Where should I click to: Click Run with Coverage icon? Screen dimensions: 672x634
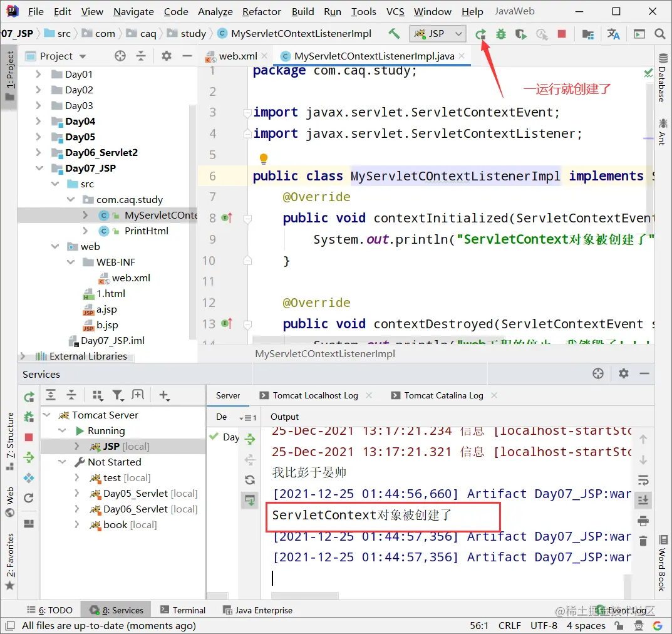pyautogui.click(x=520, y=34)
